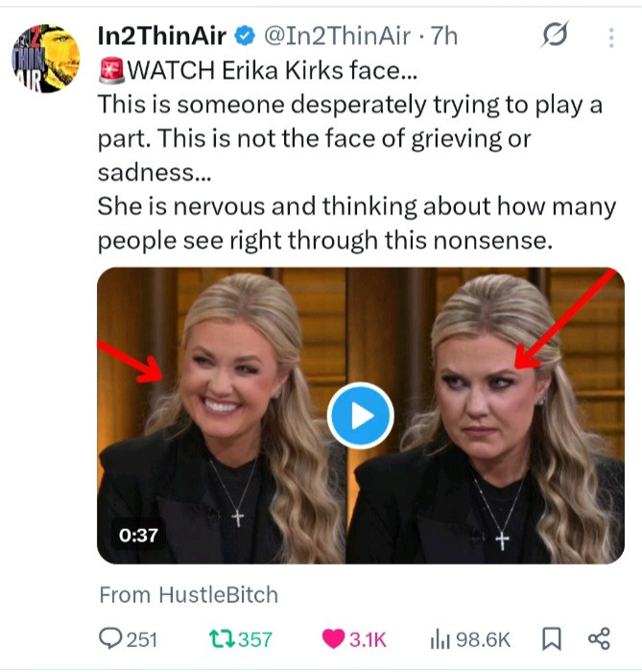642x672 pixels.
Task: Click the 7h post timestamp
Action: coord(446,36)
